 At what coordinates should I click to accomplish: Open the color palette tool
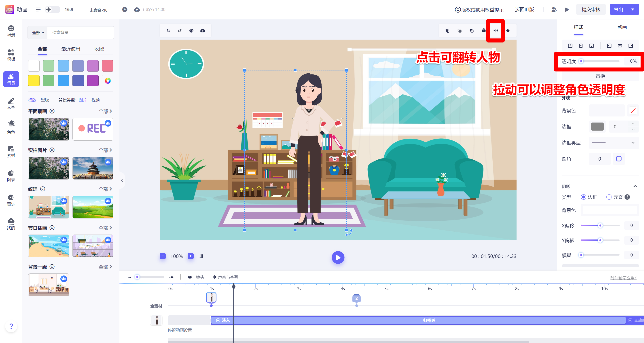pyautogui.click(x=191, y=30)
